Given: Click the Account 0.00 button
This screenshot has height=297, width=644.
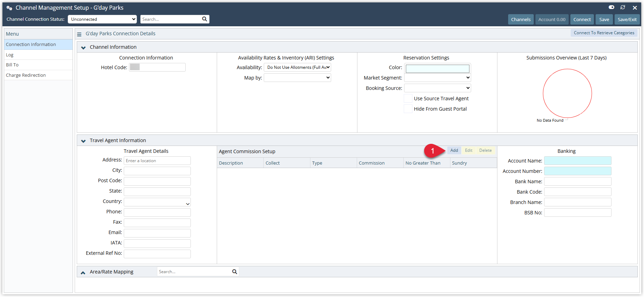Looking at the screenshot, I should click(552, 19).
